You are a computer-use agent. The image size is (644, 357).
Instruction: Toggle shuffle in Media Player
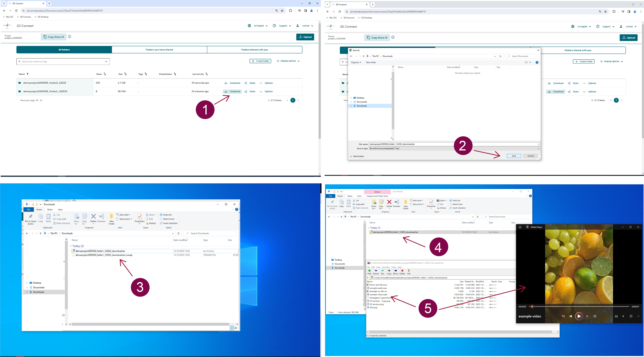[x=563, y=316]
